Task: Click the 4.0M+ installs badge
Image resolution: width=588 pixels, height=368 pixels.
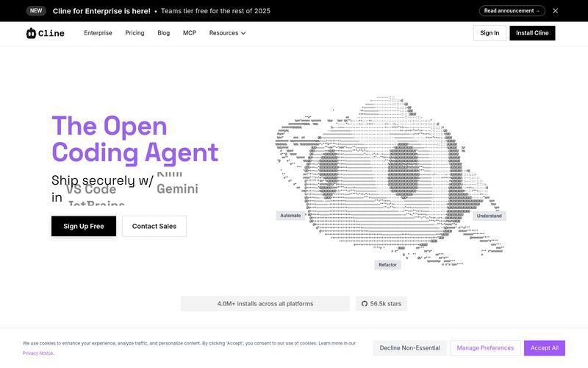Action: (265, 304)
